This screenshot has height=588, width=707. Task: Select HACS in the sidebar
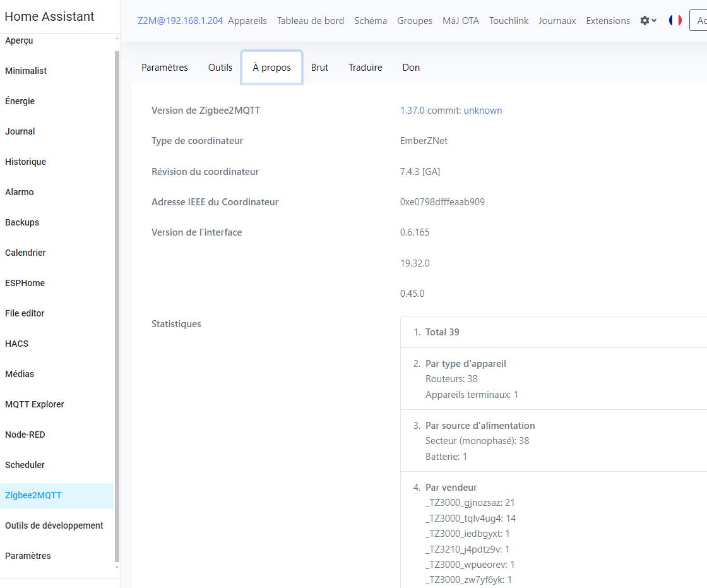[17, 344]
